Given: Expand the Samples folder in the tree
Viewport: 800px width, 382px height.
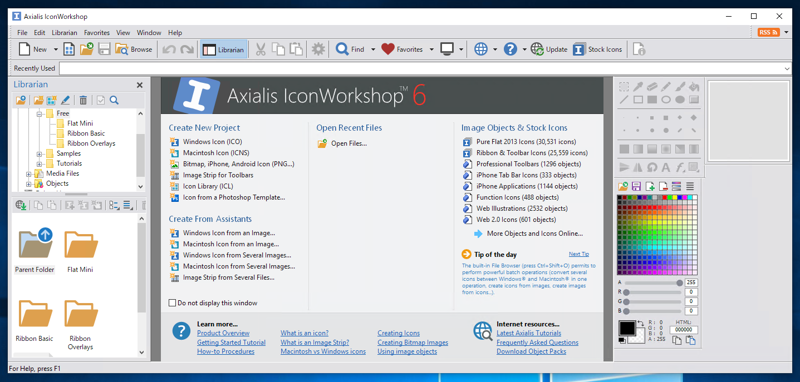Looking at the screenshot, I should 39,154.
